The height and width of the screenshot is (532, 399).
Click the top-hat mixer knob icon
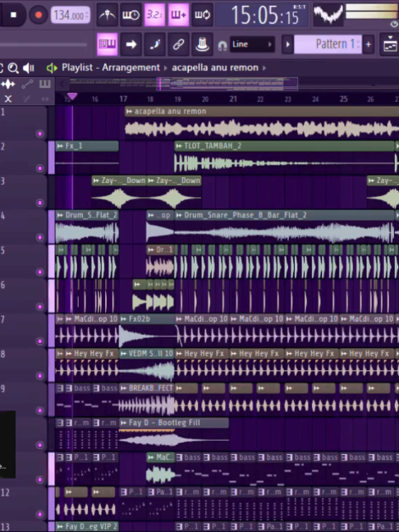pos(202,44)
